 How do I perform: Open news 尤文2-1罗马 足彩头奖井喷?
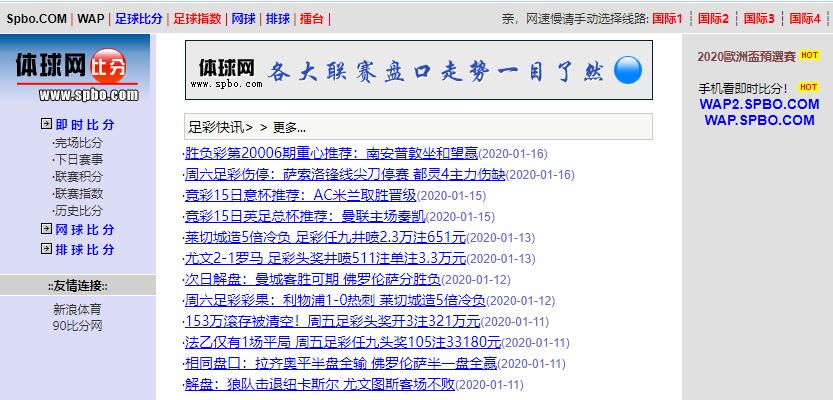point(325,258)
